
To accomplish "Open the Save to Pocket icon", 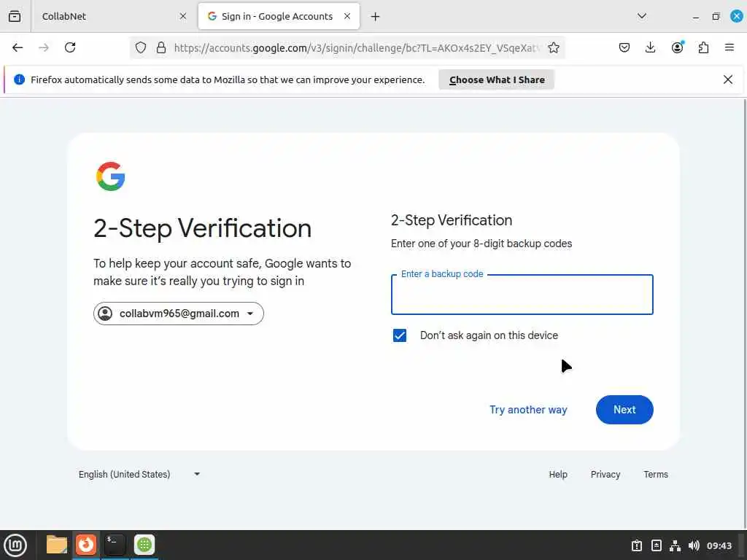I will click(624, 47).
